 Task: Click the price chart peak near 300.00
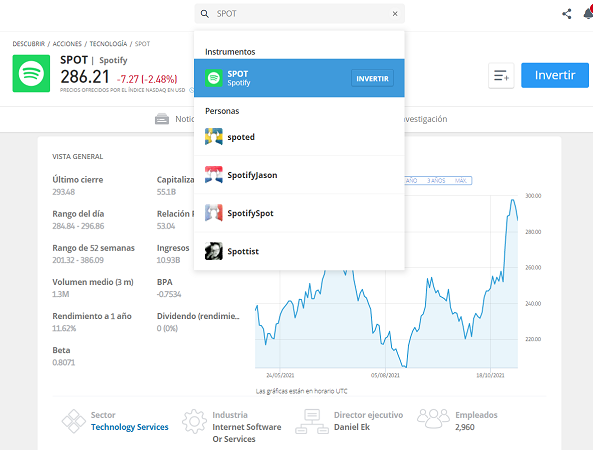tap(513, 200)
